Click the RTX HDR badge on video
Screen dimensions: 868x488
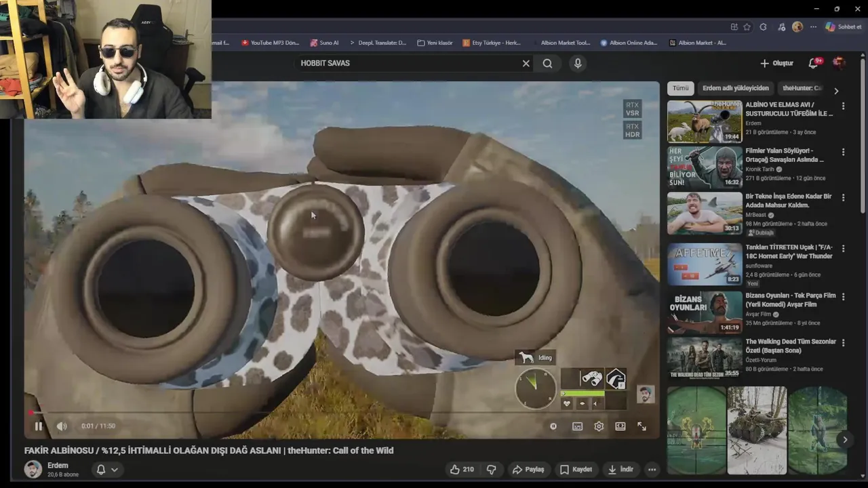pos(632,130)
